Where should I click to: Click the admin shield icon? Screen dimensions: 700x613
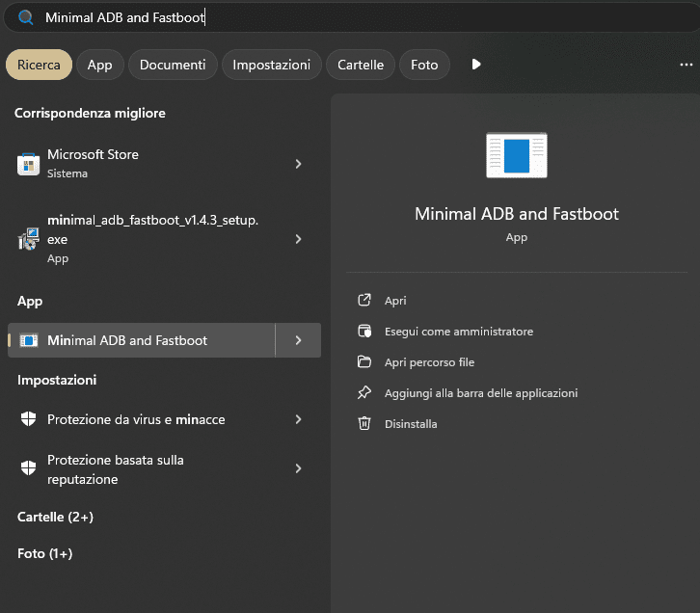364,332
